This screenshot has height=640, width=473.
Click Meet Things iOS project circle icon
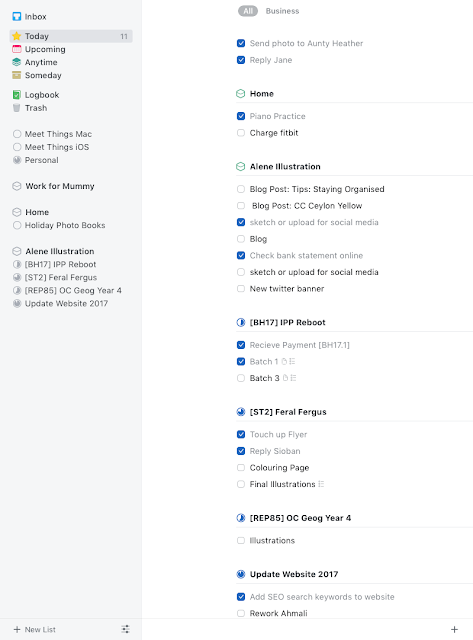click(17, 147)
